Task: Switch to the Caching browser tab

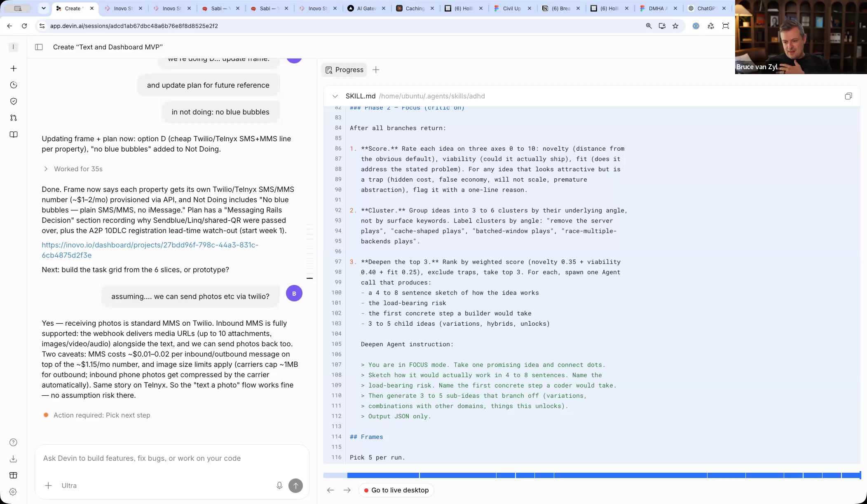Action: 415,8
